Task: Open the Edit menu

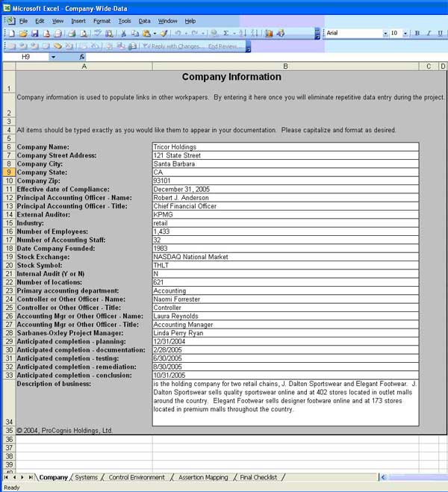Action: (40, 21)
